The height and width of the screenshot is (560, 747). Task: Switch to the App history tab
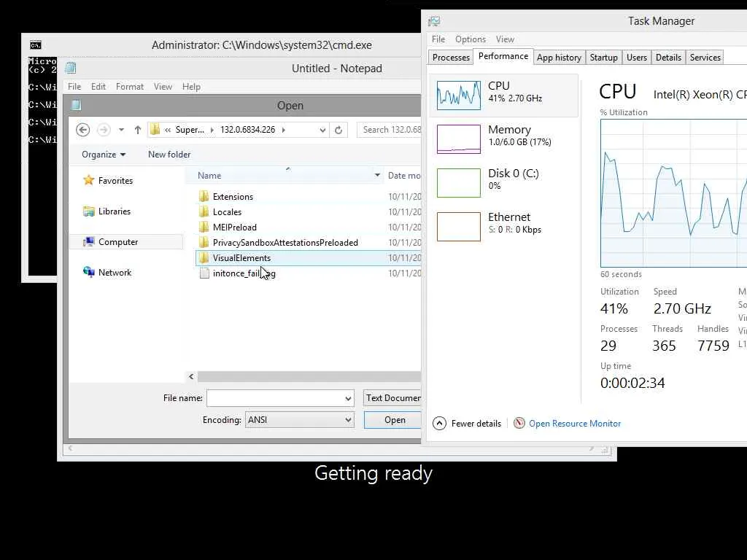click(x=559, y=58)
